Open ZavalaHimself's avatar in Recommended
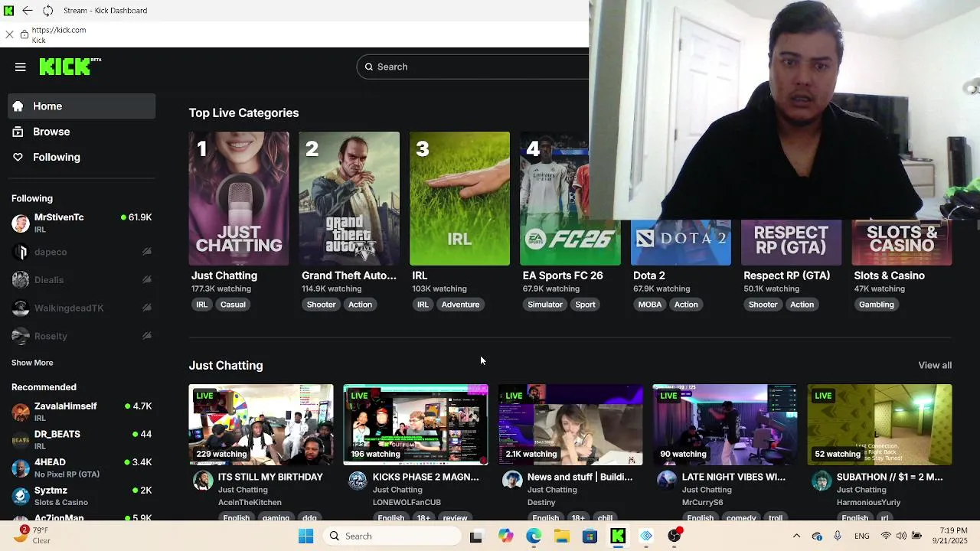This screenshot has width=980, height=551. [21, 412]
